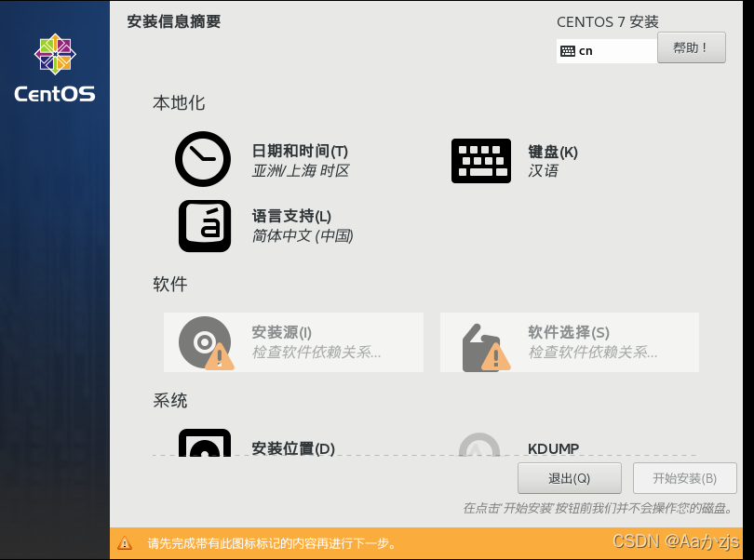Click the software selection package icon
This screenshot has height=560, width=754.
[486, 348]
